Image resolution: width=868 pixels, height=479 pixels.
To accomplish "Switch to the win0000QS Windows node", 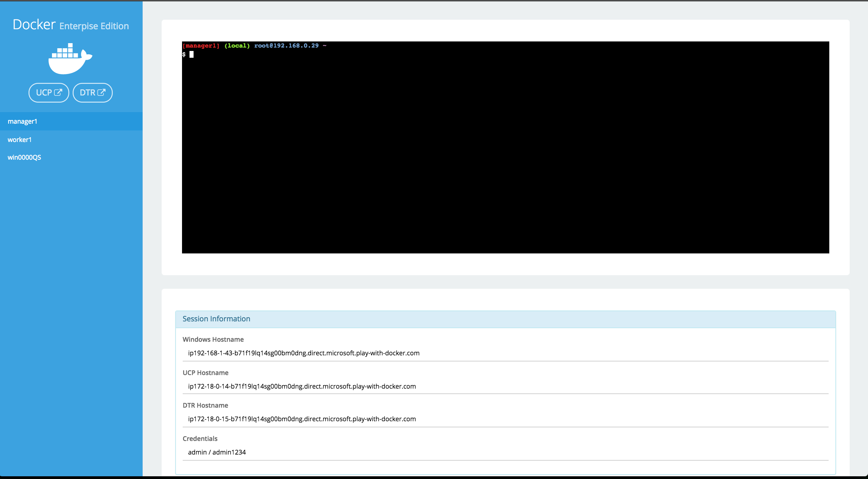I will click(x=24, y=157).
